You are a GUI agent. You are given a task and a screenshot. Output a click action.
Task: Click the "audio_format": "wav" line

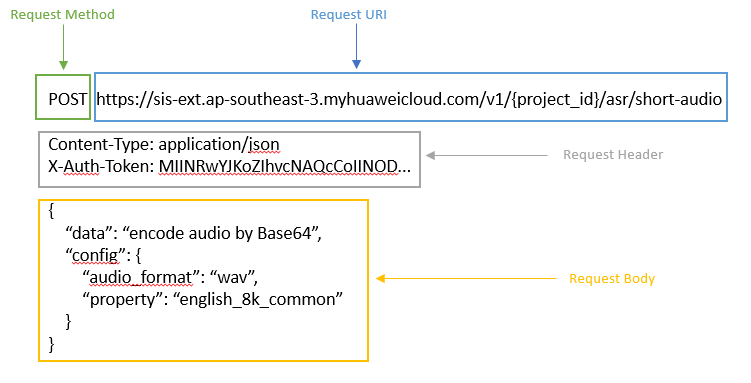pos(171,277)
